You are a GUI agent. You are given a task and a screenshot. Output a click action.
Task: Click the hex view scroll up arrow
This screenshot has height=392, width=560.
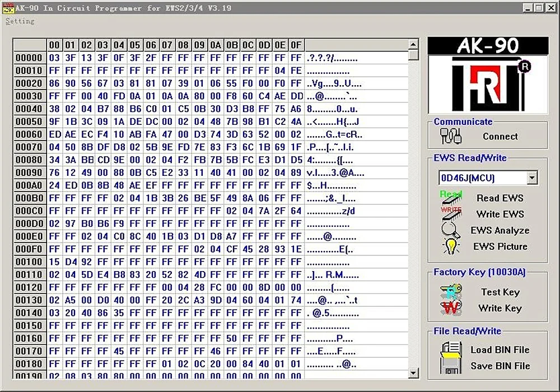(x=413, y=44)
